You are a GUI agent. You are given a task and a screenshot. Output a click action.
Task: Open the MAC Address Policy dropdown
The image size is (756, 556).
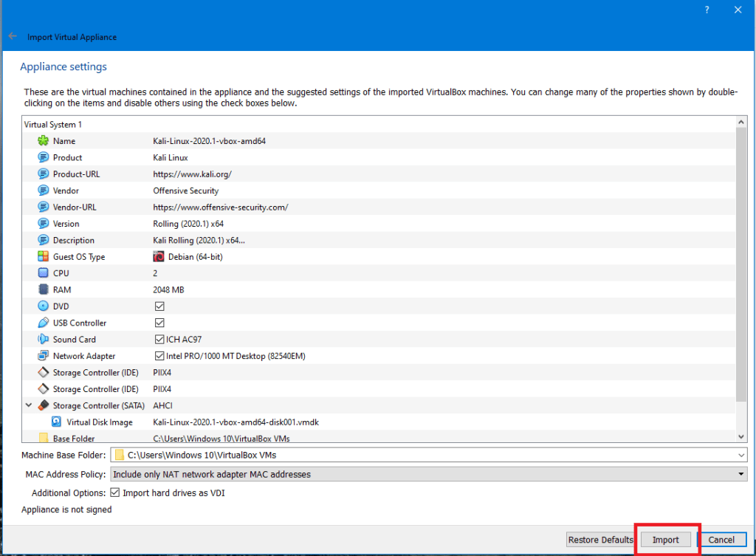(x=740, y=474)
